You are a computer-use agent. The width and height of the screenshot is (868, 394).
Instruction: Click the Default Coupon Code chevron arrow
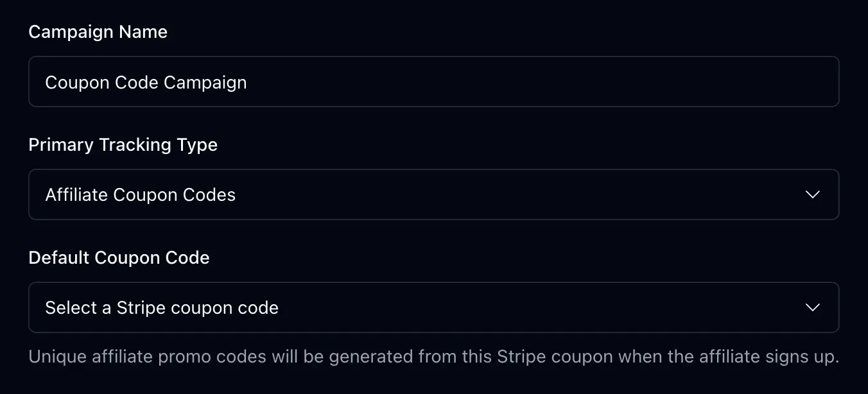[x=812, y=307]
